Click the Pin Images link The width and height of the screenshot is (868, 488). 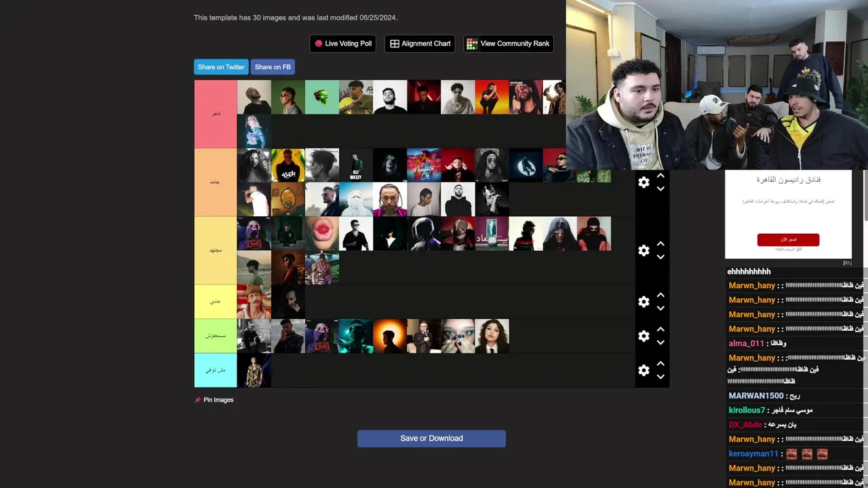click(218, 400)
